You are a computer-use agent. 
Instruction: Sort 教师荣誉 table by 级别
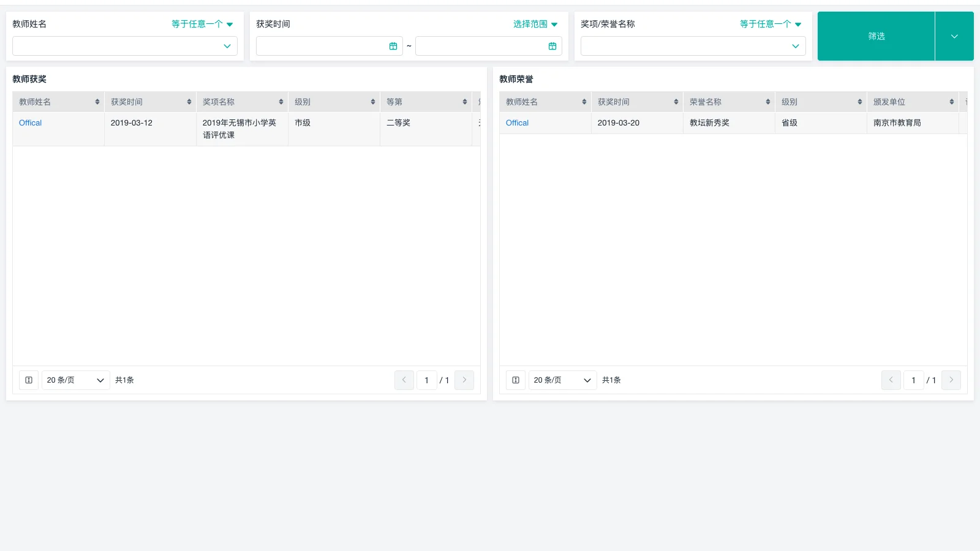pos(860,102)
